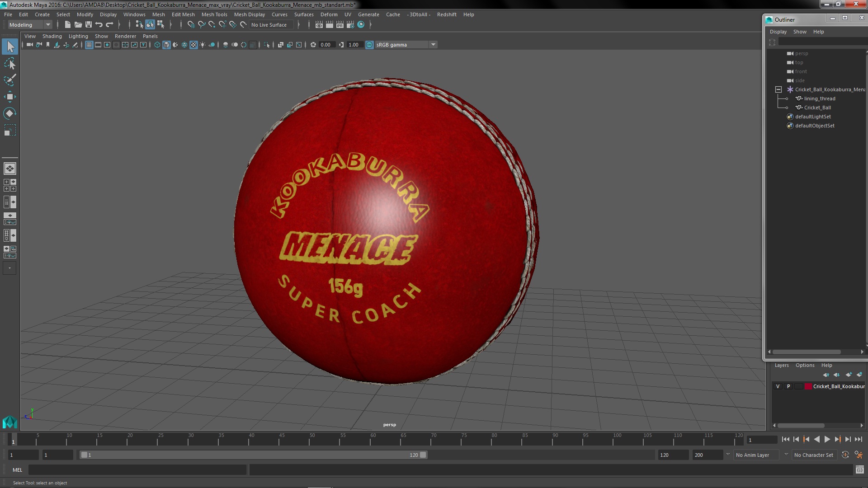The height and width of the screenshot is (488, 868).
Task: Open viewport Lighting menu
Action: pos(78,36)
